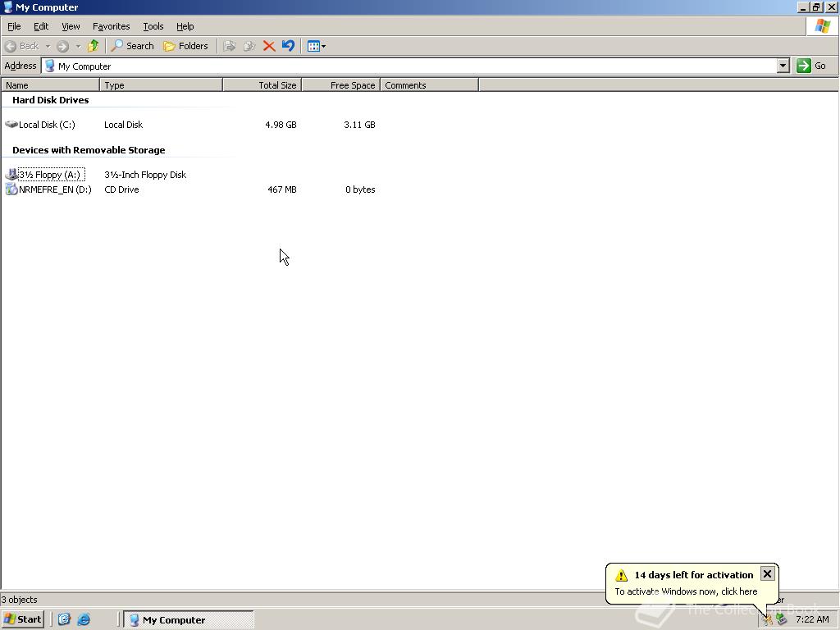Sort by the Type column header
The image size is (840, 630).
click(162, 85)
